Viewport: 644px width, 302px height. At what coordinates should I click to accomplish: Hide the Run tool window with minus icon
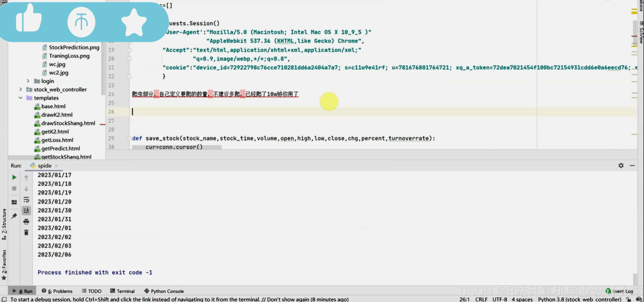[x=632, y=166]
